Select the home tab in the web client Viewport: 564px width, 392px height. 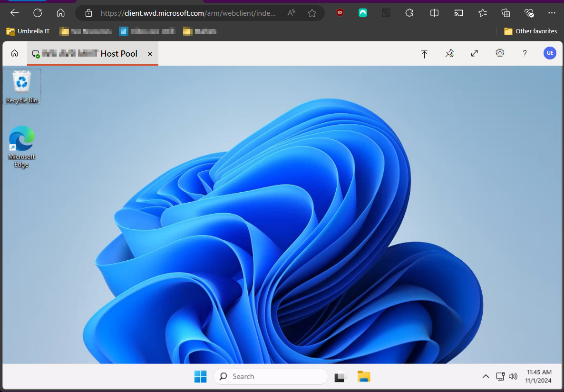click(14, 53)
